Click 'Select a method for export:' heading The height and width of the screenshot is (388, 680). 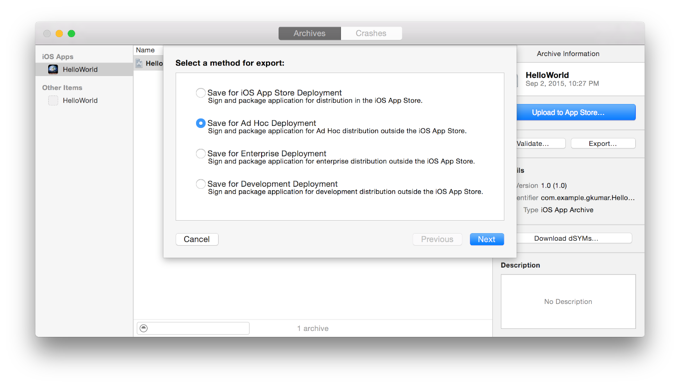click(x=230, y=63)
